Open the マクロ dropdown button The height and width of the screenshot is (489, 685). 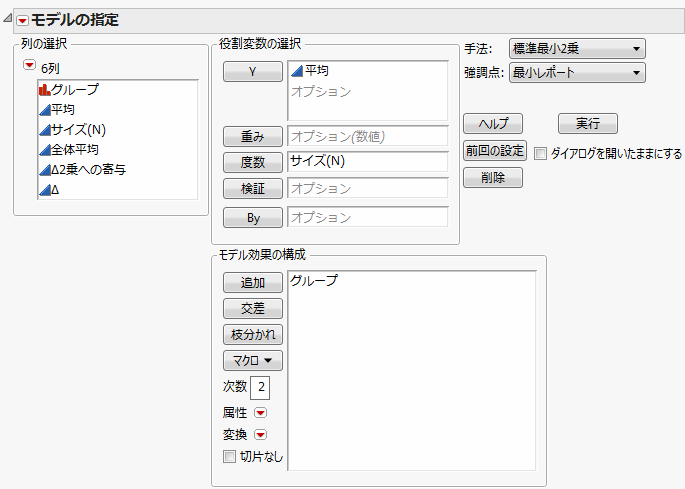point(253,360)
